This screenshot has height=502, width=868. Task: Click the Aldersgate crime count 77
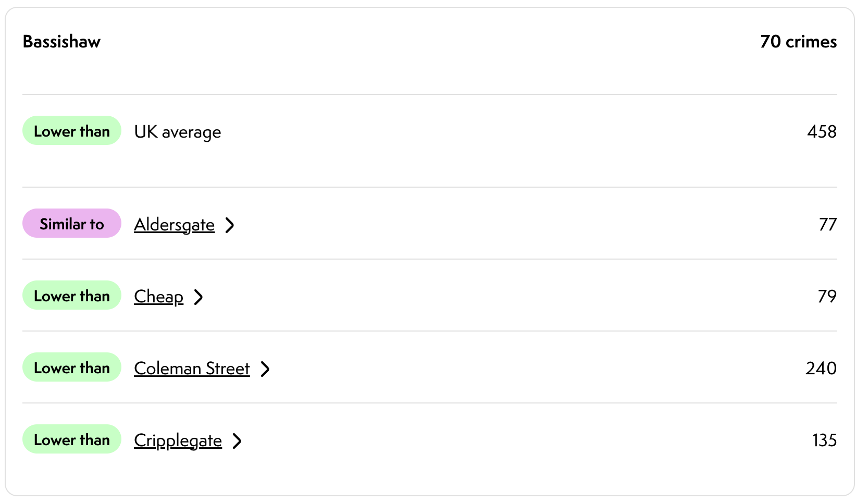click(827, 224)
